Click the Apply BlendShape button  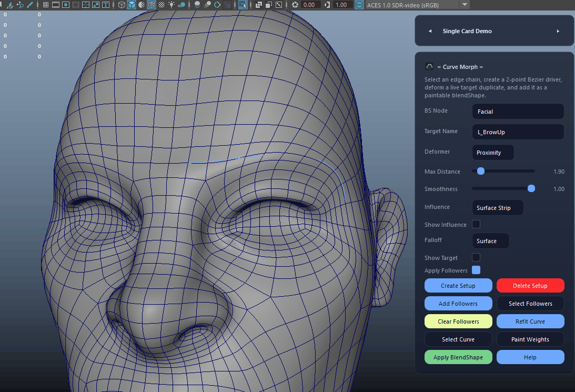click(x=458, y=357)
